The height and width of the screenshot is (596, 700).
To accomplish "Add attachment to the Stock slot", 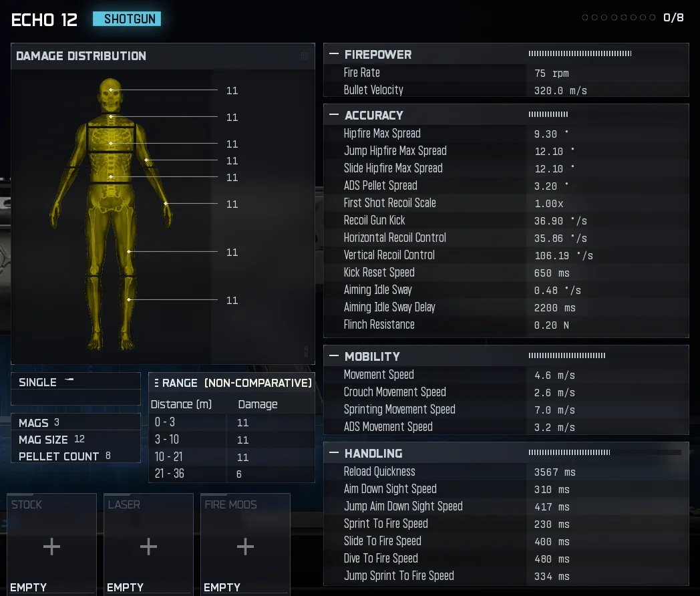I will [x=51, y=547].
